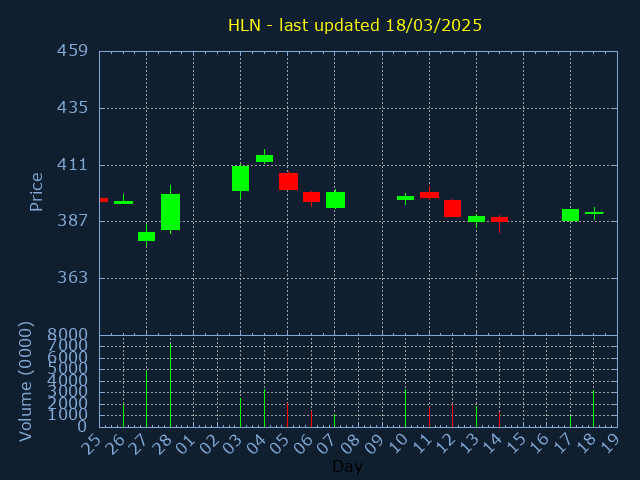Click the red volume bar for day 11
The width and height of the screenshot is (640, 480).
[x=429, y=417]
